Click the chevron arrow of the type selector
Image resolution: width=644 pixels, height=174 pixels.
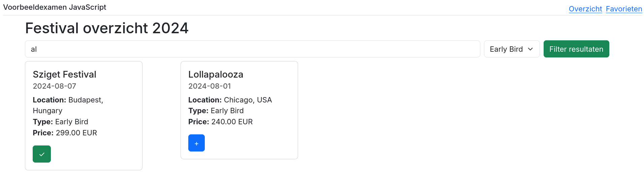coord(530,49)
